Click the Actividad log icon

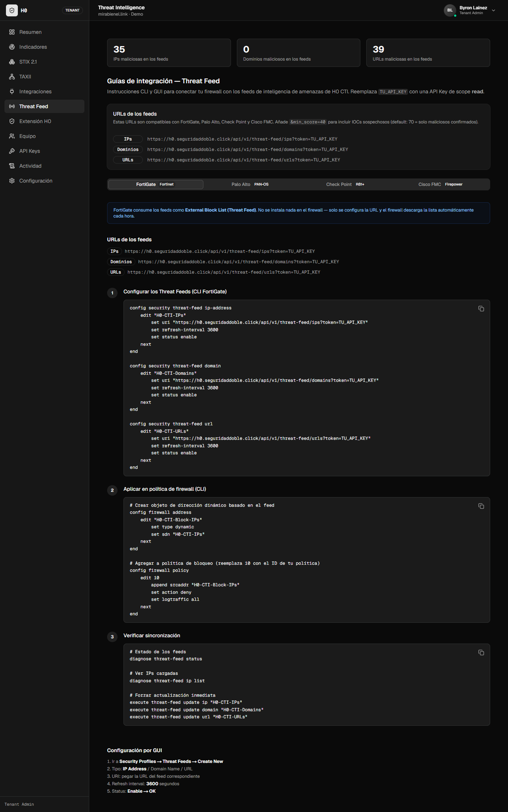point(12,166)
